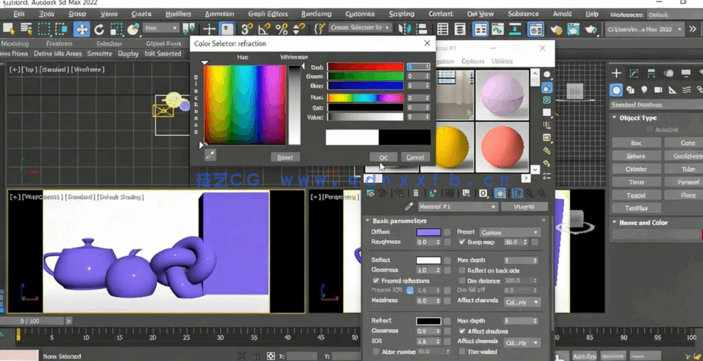Toggle Window/Crossing selection icon
The height and width of the screenshot is (361, 703).
[61, 30]
